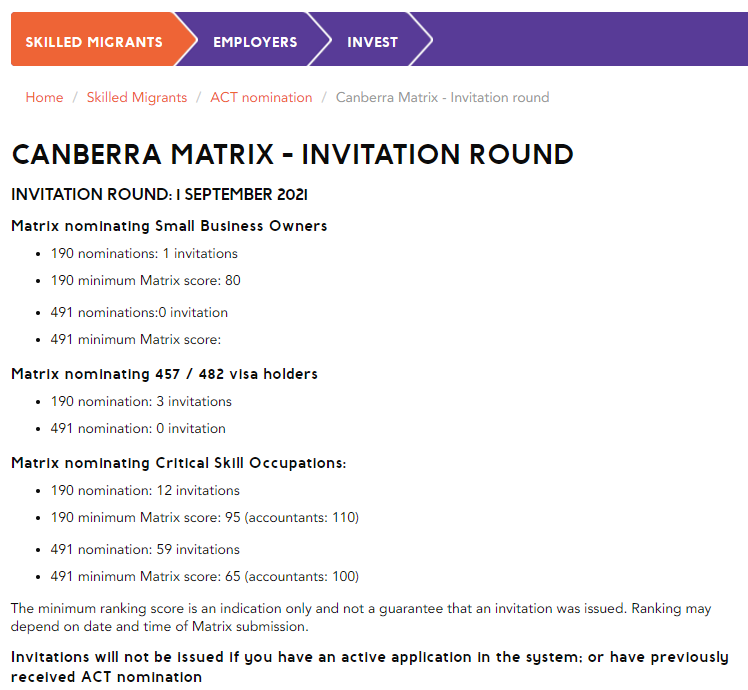Click the Invitation Round: 1 September 2021 subheading
The width and height of the screenshot is (748, 690).
coord(159,194)
